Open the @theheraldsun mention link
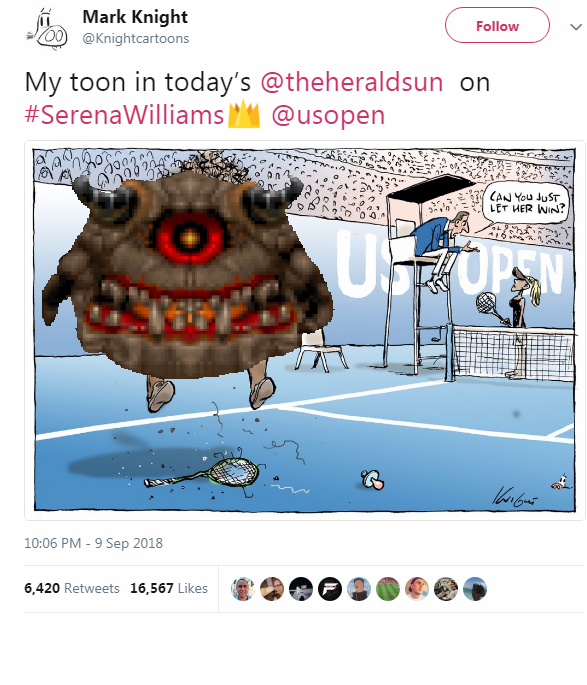The width and height of the screenshot is (587, 685). (352, 82)
